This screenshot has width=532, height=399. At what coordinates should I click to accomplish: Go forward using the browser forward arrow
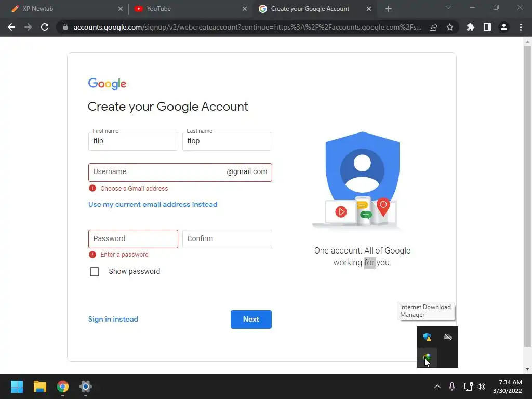coord(28,27)
